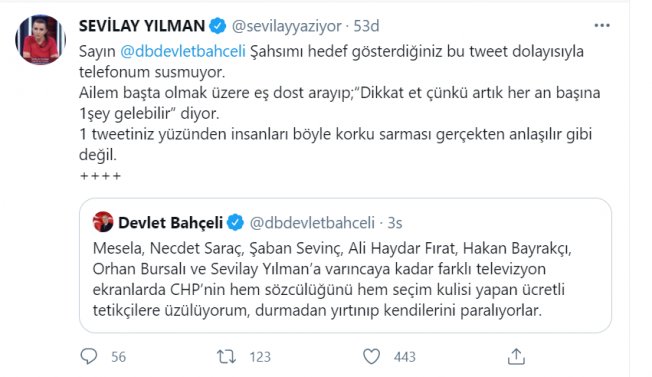Click the quoted tweet's 3s timestamp
652x377 pixels.
coord(395,223)
